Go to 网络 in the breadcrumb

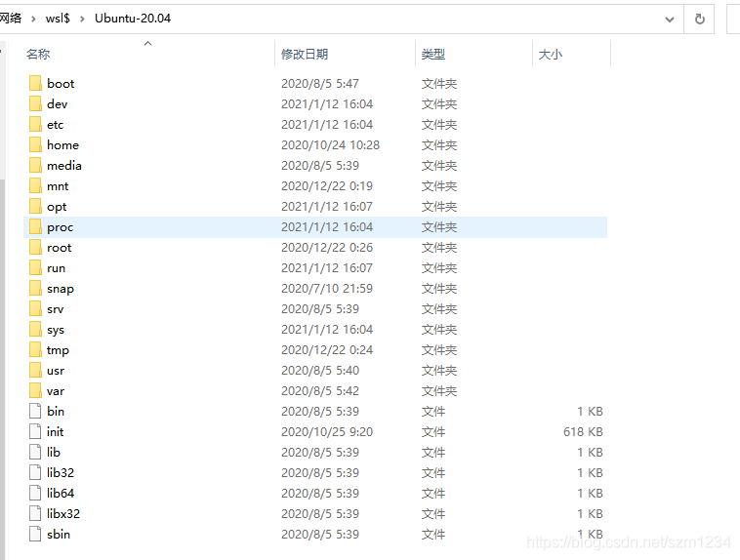point(11,19)
